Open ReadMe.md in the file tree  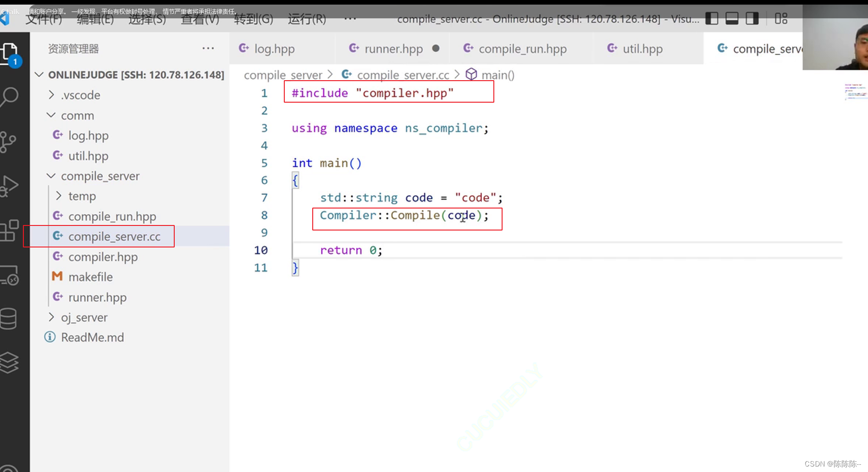click(x=130, y=337)
